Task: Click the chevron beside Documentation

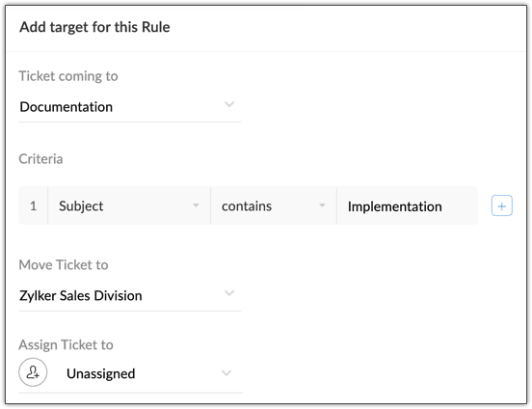Action: pyautogui.click(x=229, y=104)
